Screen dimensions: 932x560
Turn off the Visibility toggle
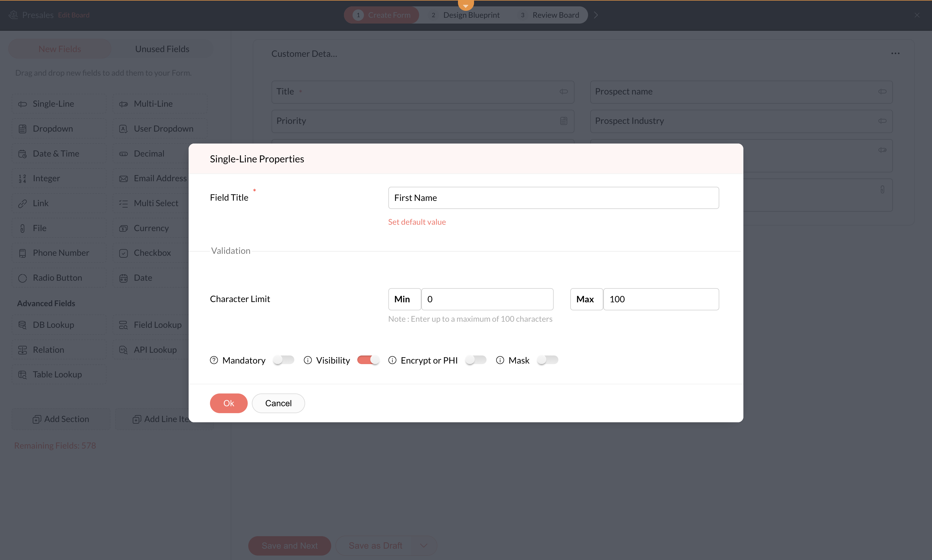(368, 360)
